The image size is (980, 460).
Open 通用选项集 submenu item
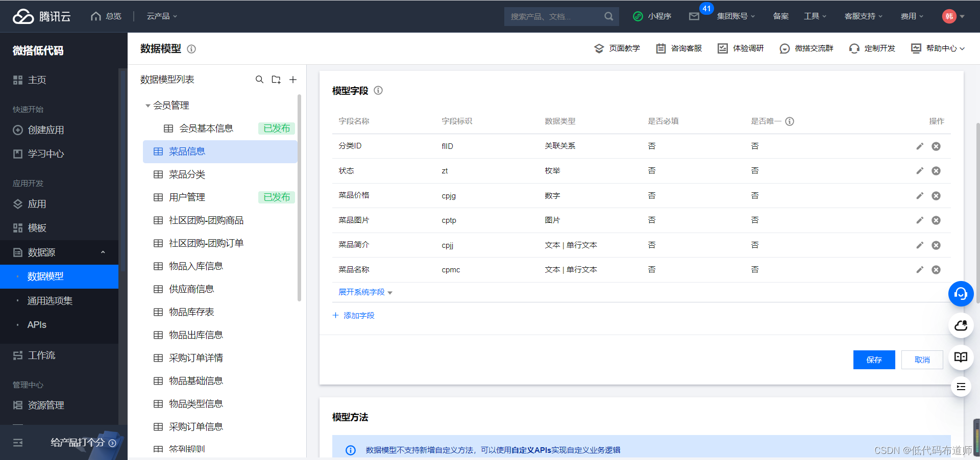[x=59, y=301]
